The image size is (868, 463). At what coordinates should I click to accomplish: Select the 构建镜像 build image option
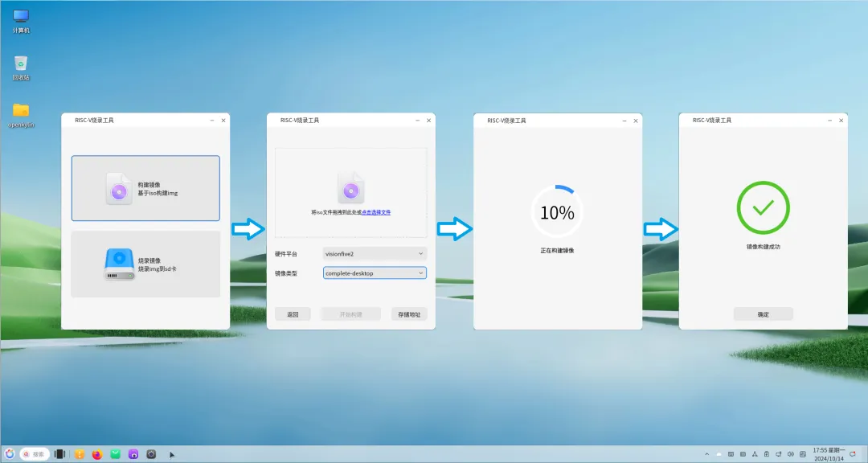pos(145,188)
